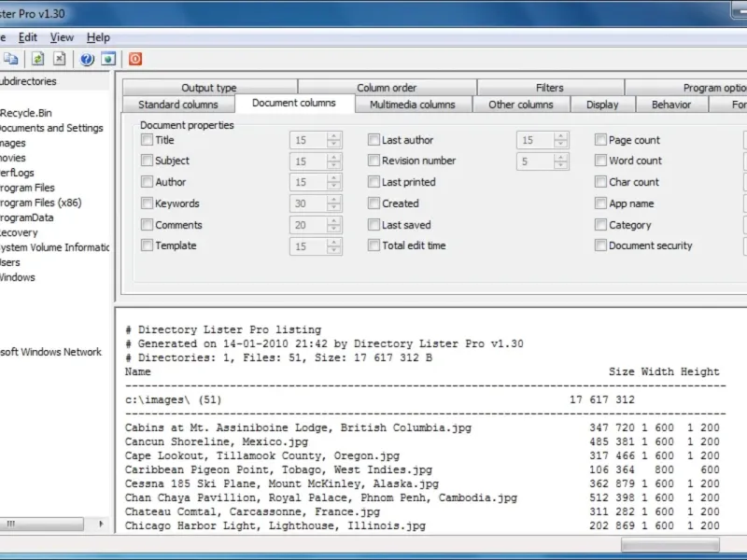Select the Windows folder in tree
Image resolution: width=747 pixels, height=560 pixels.
click(18, 277)
